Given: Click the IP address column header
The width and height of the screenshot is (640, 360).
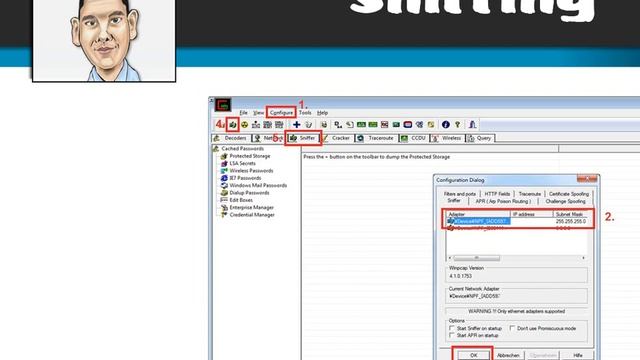Looking at the screenshot, I should [x=532, y=214].
